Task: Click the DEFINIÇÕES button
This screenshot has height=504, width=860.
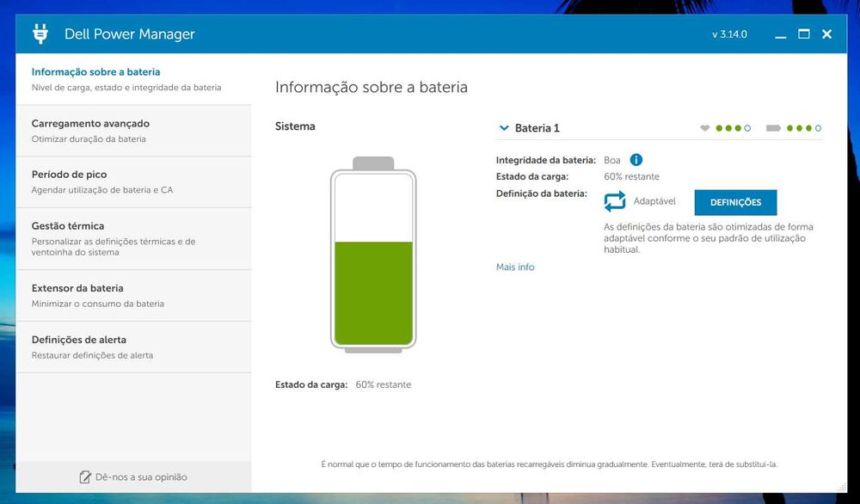Action: (x=735, y=202)
